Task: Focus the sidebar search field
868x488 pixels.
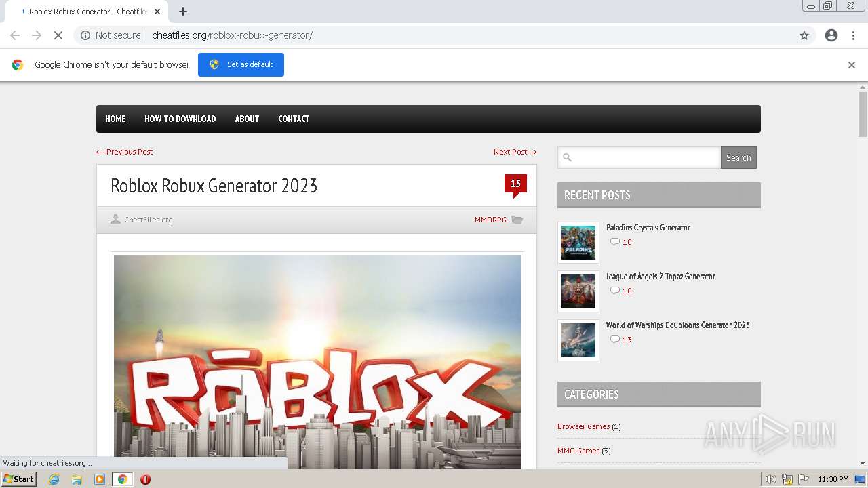Action: click(639, 157)
